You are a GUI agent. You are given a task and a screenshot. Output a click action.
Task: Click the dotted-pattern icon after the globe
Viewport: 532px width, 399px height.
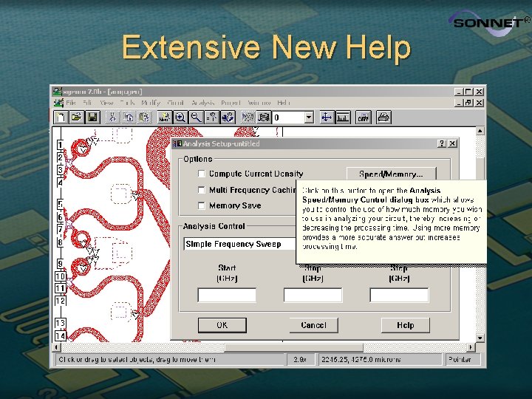coord(248,117)
